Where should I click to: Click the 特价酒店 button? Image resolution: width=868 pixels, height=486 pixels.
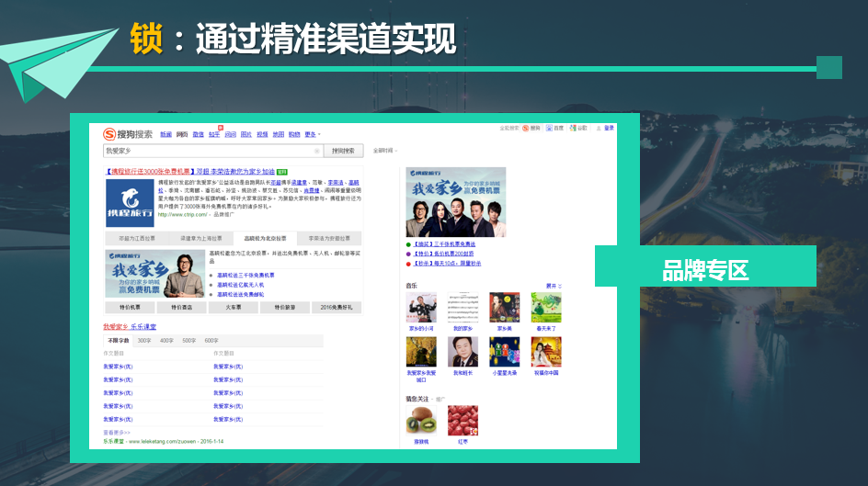tap(181, 308)
